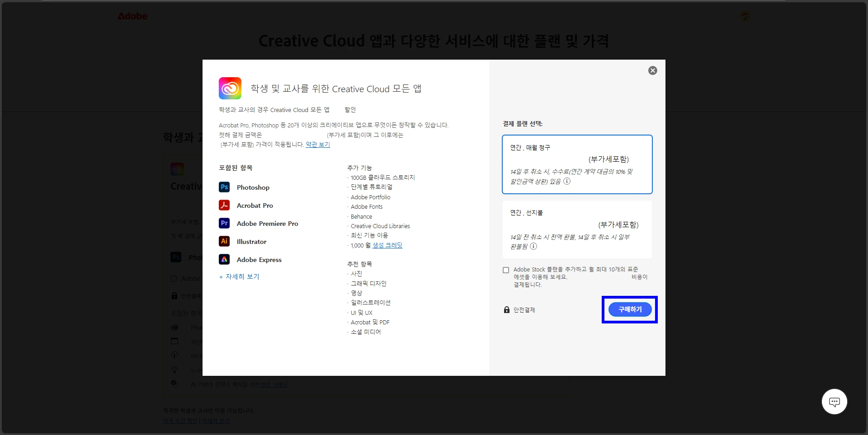Click the 사진 recommended item
The image size is (868, 435).
coord(356,274)
